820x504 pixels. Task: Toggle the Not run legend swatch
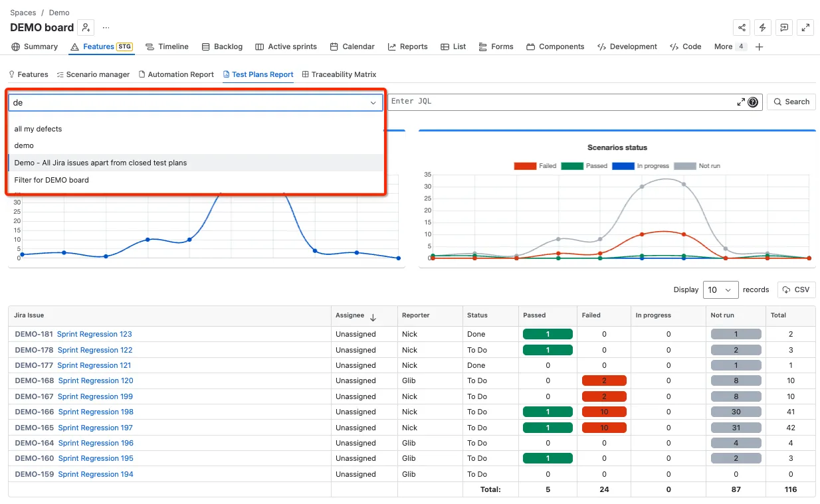tap(685, 166)
